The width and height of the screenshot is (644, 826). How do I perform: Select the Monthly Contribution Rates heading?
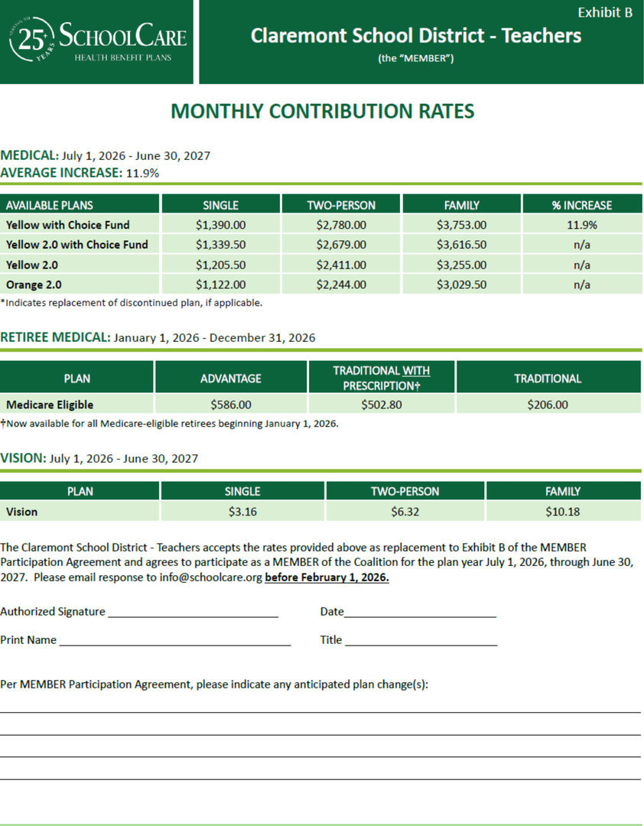322,112
